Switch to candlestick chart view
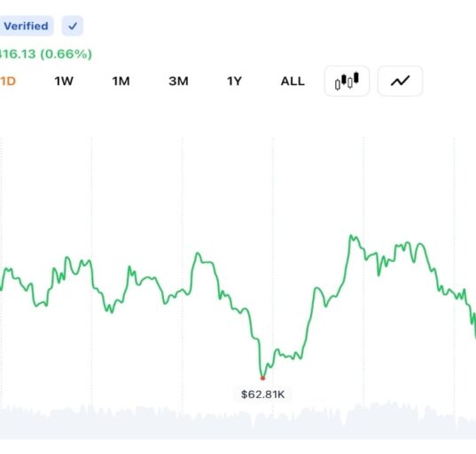Image resolution: width=476 pixels, height=454 pixels. (x=347, y=81)
